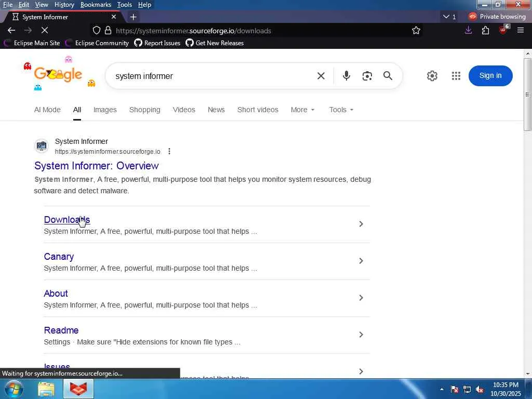This screenshot has width=532, height=399.
Task: Open the Google apps grid
Action: [x=456, y=76]
